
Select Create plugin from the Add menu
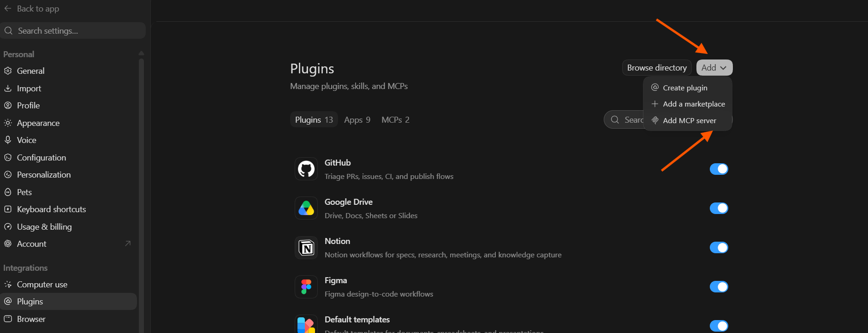point(687,88)
